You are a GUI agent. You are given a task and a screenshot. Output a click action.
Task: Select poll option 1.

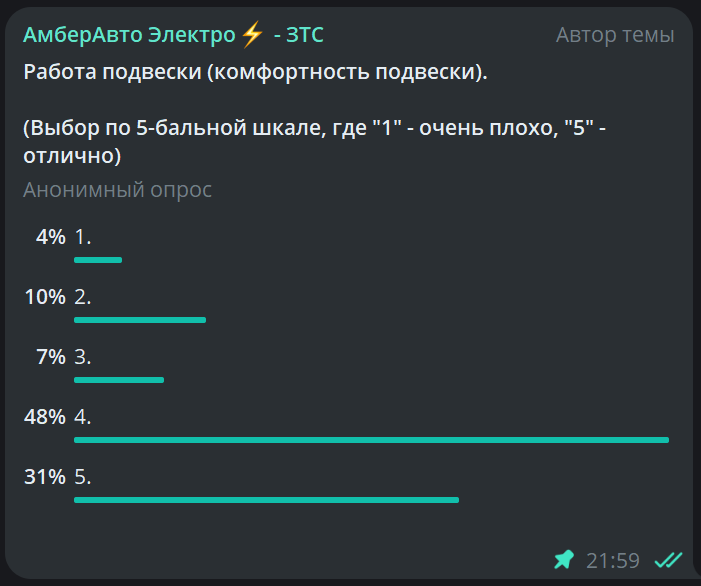(x=349, y=245)
